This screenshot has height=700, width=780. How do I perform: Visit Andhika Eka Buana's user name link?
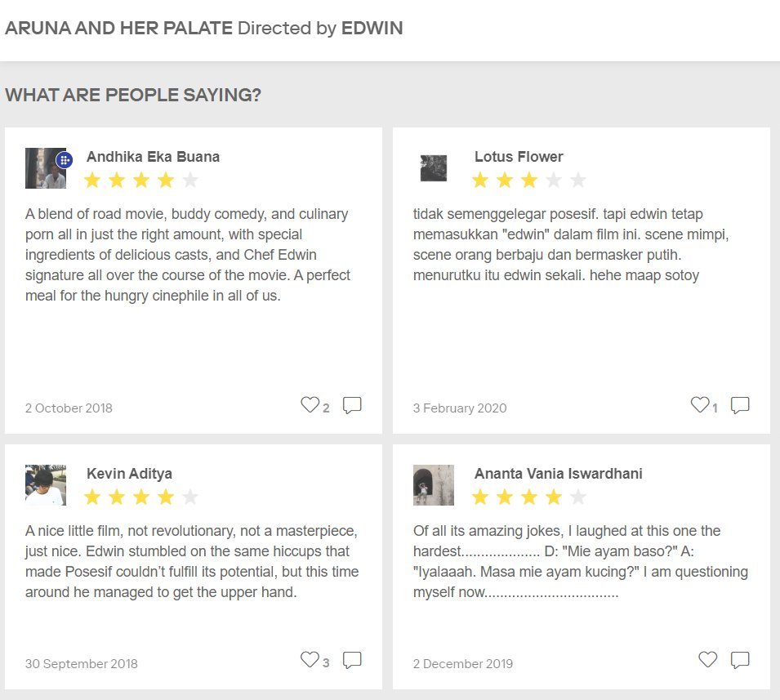(154, 157)
